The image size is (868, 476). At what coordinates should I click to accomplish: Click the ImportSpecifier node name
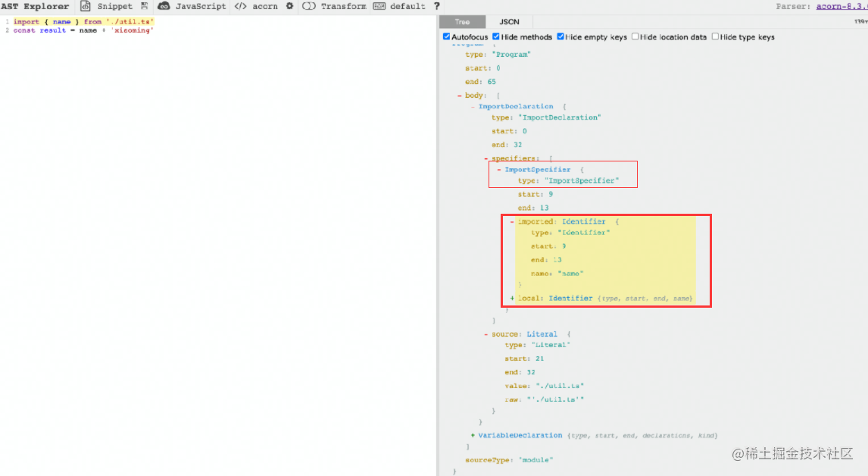538,170
